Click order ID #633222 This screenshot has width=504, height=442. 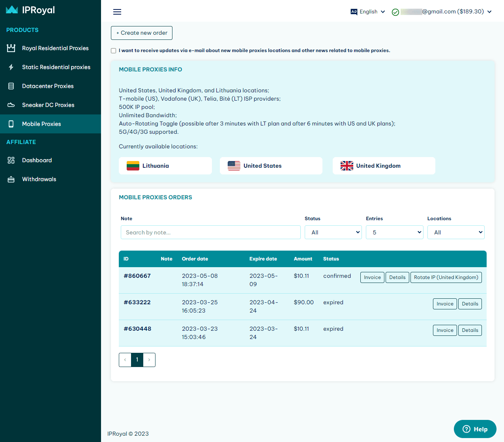pyautogui.click(x=137, y=302)
